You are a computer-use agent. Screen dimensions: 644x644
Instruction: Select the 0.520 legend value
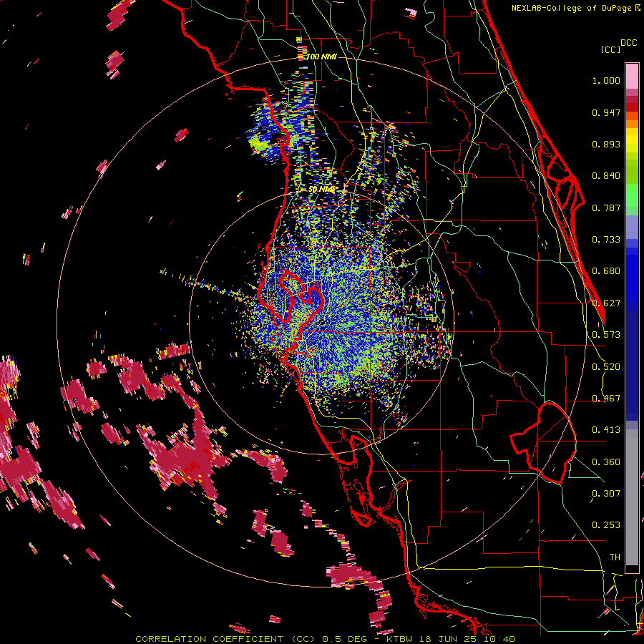606,367
